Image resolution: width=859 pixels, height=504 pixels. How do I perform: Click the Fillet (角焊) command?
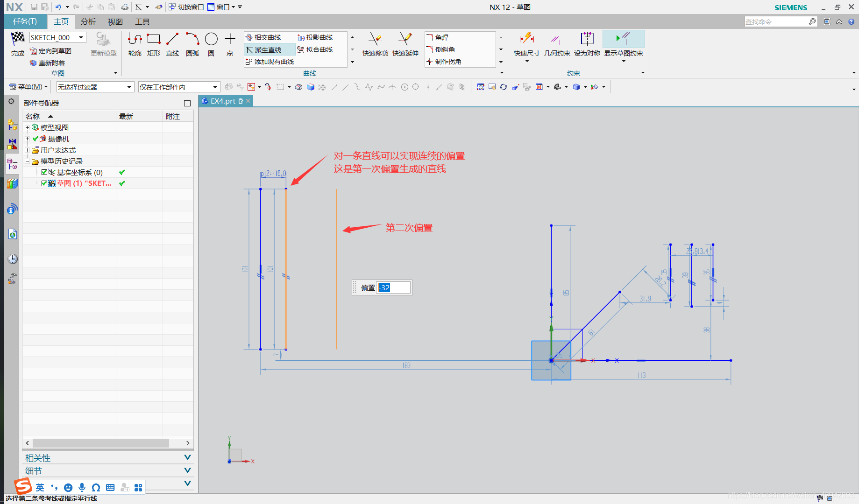[438, 37]
